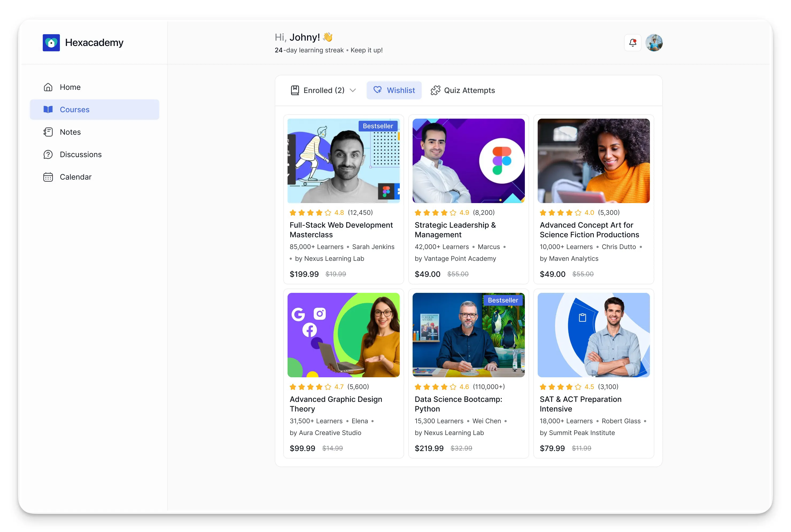Image resolution: width=791 pixels, height=532 pixels.
Task: Click the Home house icon
Action: click(x=48, y=87)
